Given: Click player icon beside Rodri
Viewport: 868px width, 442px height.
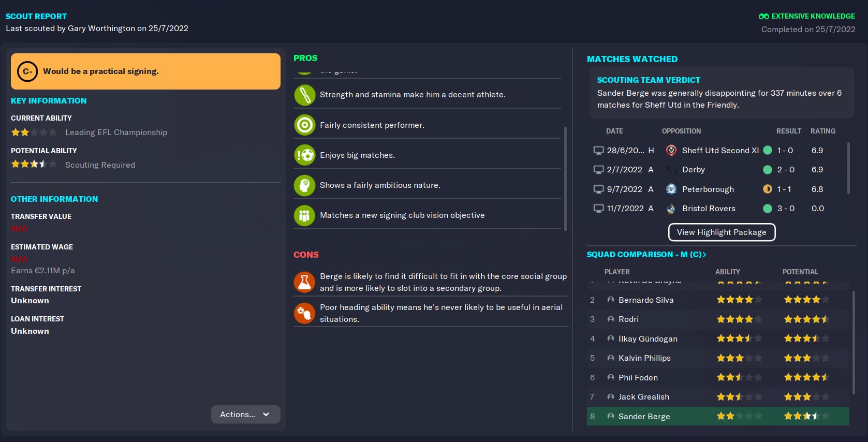Looking at the screenshot, I should [x=611, y=319].
